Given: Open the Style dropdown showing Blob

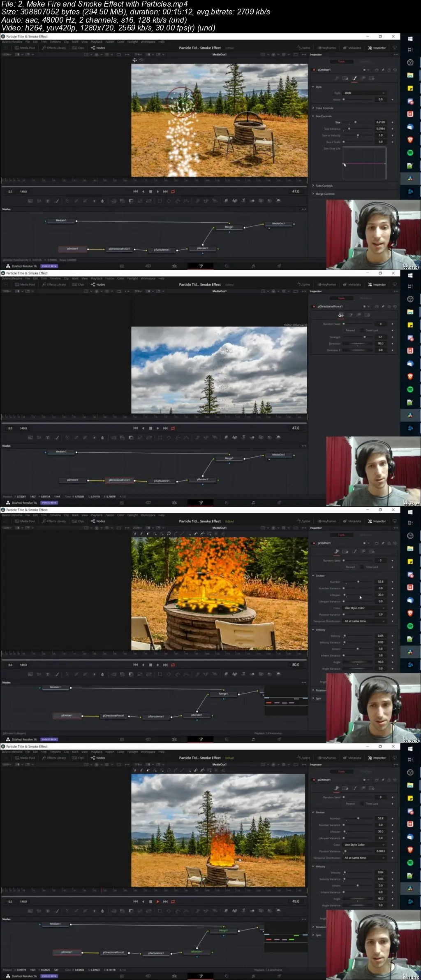Looking at the screenshot, I should click(x=364, y=93).
